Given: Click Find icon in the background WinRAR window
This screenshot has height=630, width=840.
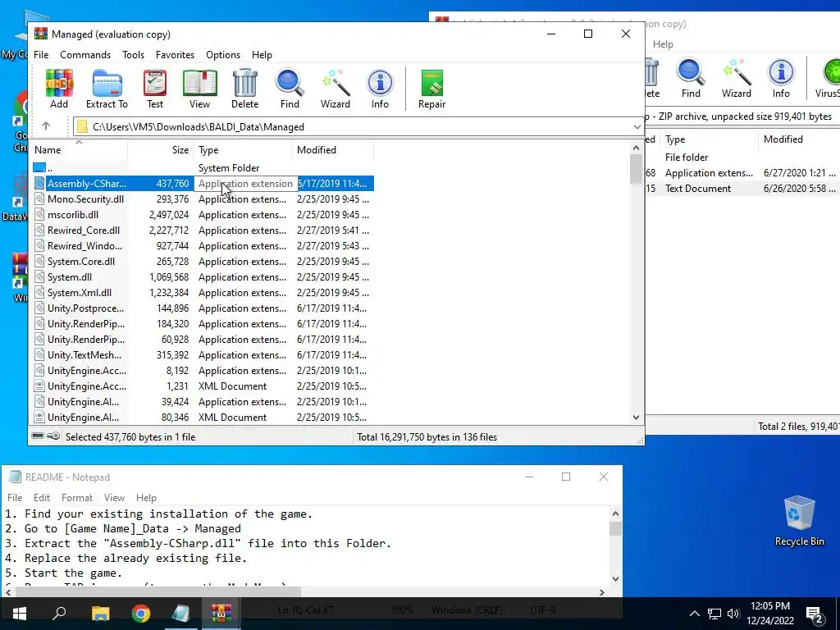Looking at the screenshot, I should (x=691, y=78).
